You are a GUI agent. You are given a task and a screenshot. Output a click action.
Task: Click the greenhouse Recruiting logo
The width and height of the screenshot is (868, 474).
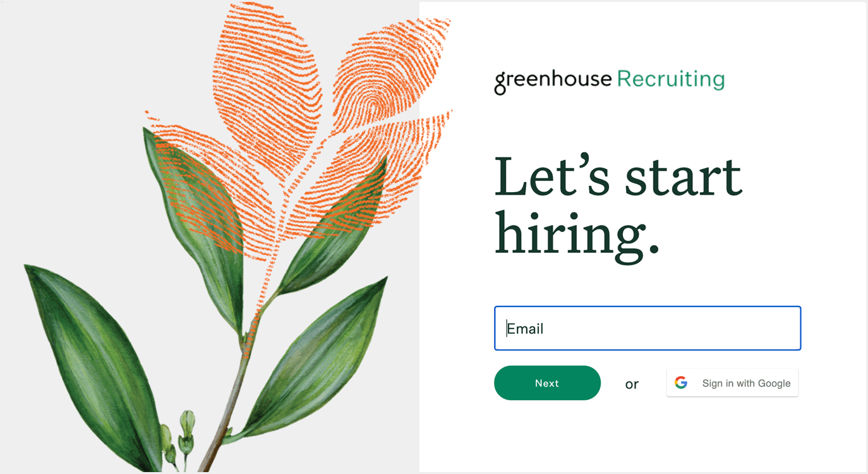tap(609, 81)
